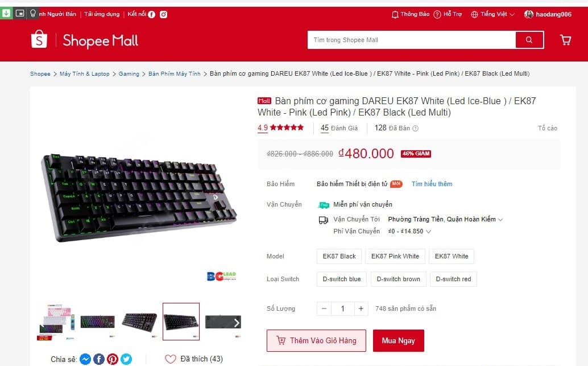Click the search magnifier button
The width and height of the screenshot is (588, 366).
pyautogui.click(x=529, y=40)
